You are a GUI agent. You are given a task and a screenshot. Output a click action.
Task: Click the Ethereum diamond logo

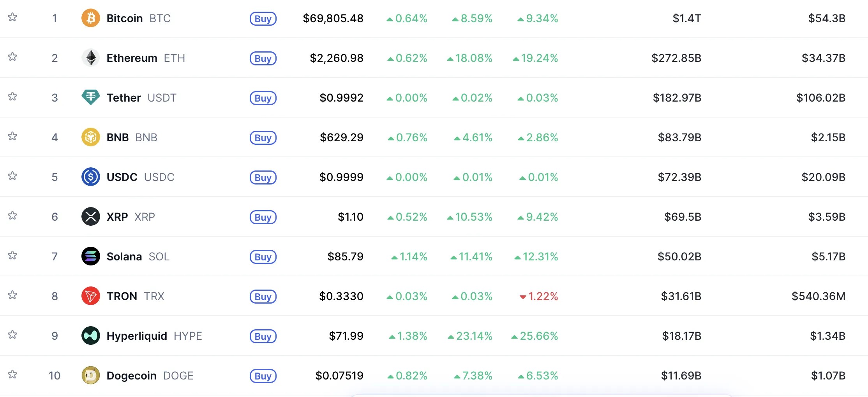coord(91,58)
